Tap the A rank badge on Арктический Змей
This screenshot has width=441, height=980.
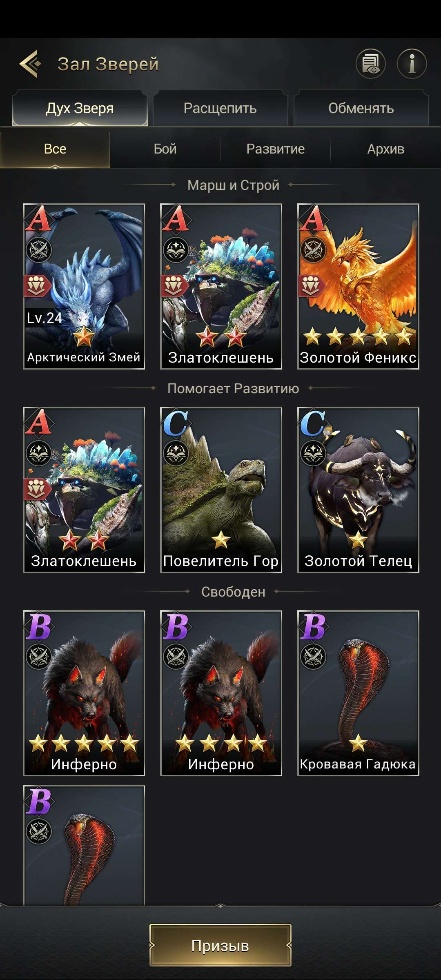coord(39,219)
